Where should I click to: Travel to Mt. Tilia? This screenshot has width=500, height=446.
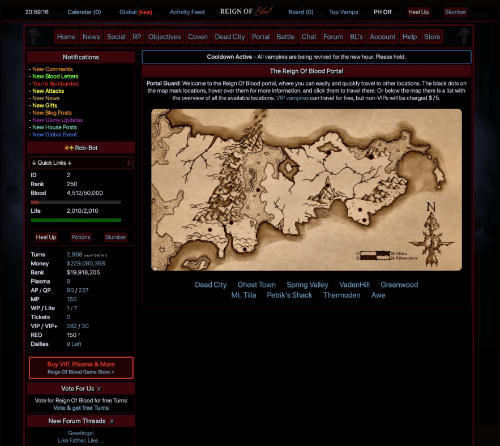[x=244, y=295]
